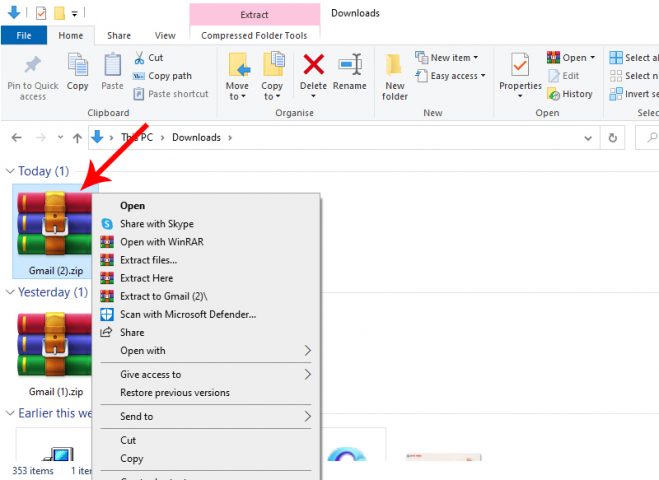Click the Share icon in context menu
The image size is (659, 480).
[x=106, y=332]
